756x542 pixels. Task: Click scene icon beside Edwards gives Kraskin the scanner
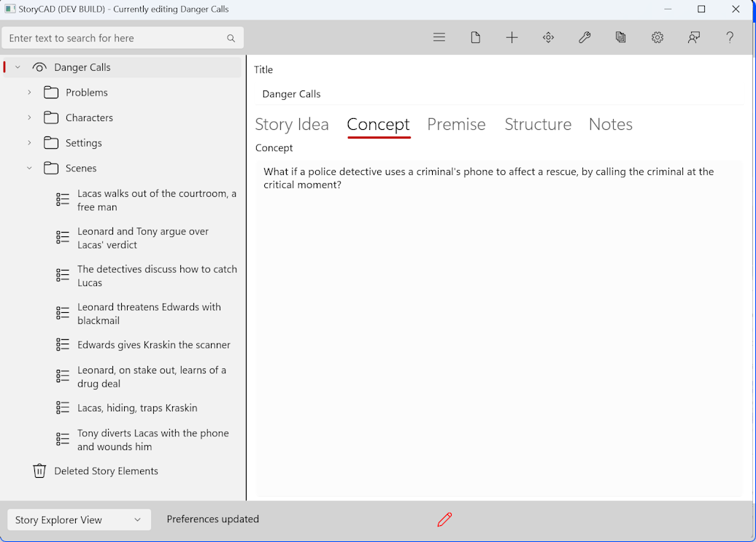63,344
